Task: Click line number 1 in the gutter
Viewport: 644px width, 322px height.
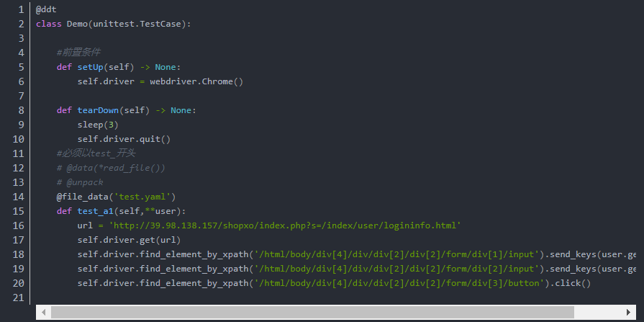Action: click(x=21, y=9)
